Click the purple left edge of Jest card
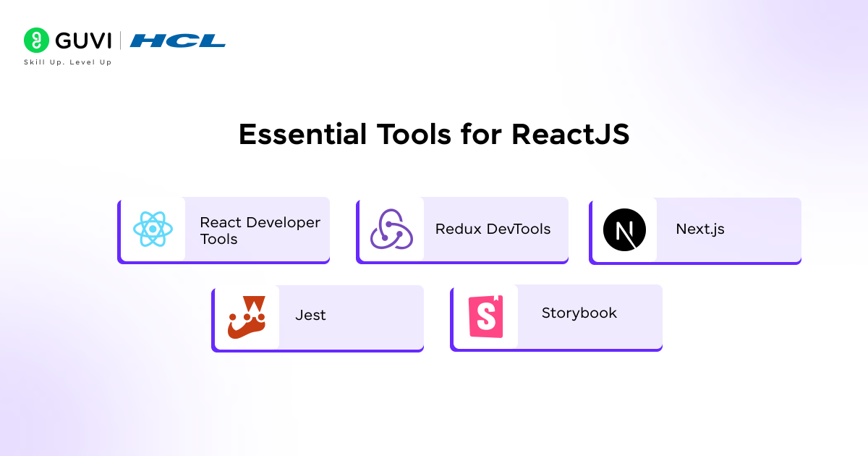 point(213,317)
